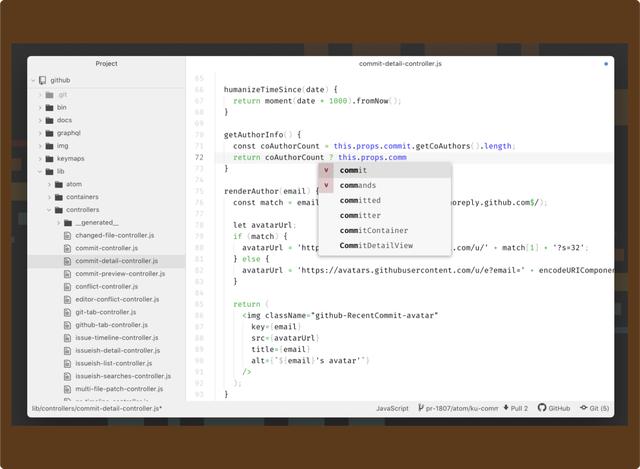
Task: Choose the commitContainer autocomplete suggestion
Action: point(385,230)
